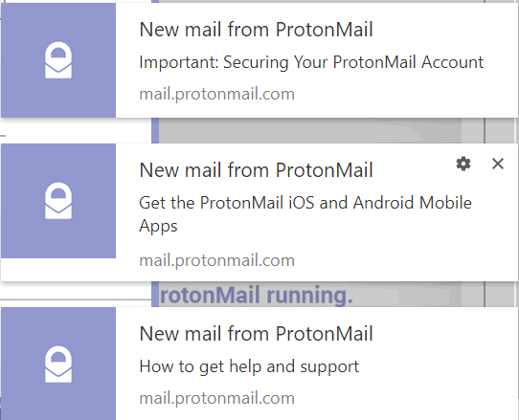Click the blank white space right of 'How to get help and support'
Viewport: 519px width, 420px height.
(x=437, y=366)
